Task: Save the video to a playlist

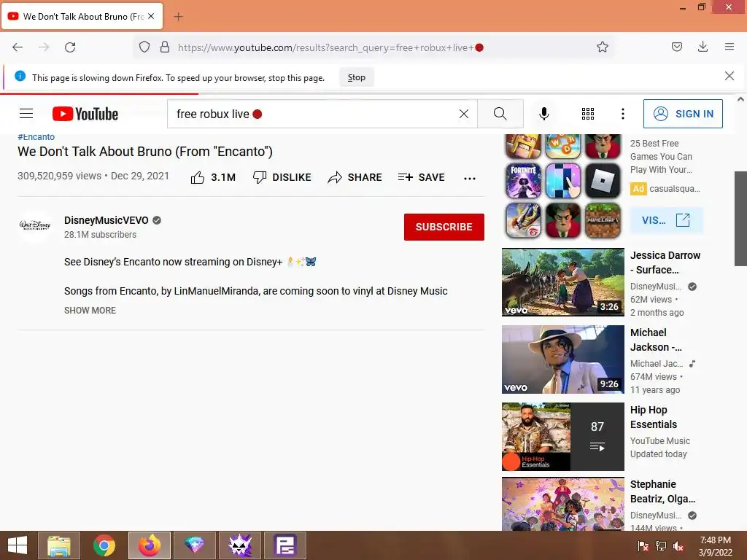Action: 421,178
